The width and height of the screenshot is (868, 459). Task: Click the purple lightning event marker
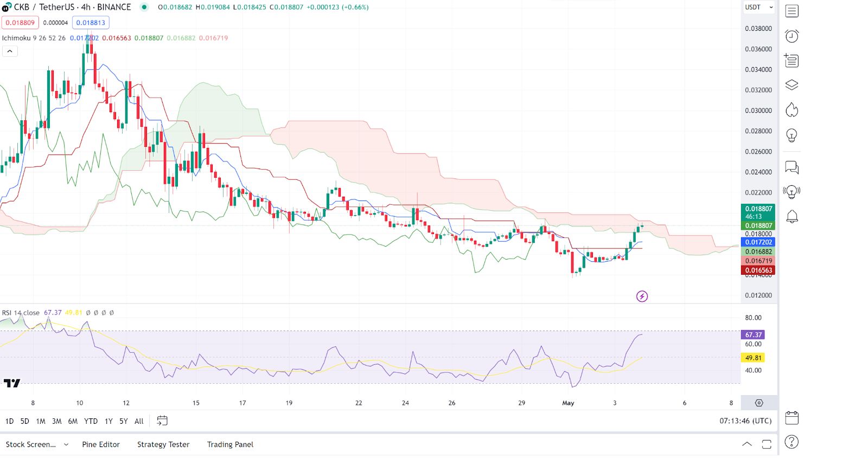pyautogui.click(x=642, y=296)
